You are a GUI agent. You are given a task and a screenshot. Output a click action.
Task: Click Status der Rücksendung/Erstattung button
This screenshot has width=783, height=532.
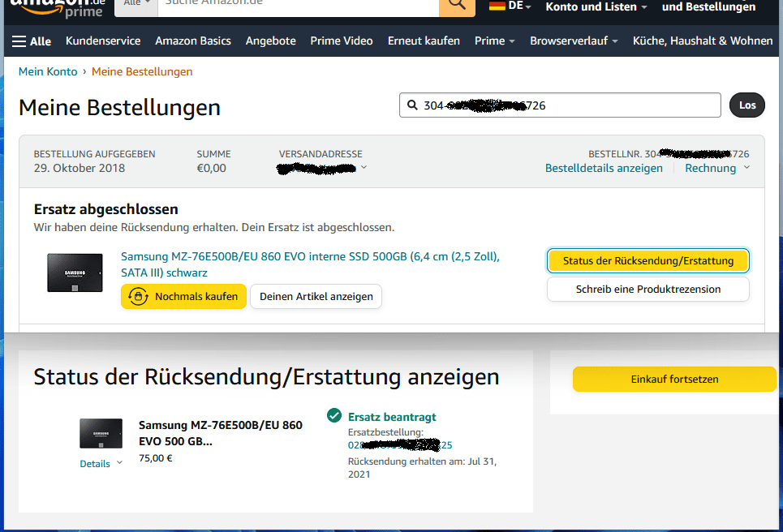648,261
